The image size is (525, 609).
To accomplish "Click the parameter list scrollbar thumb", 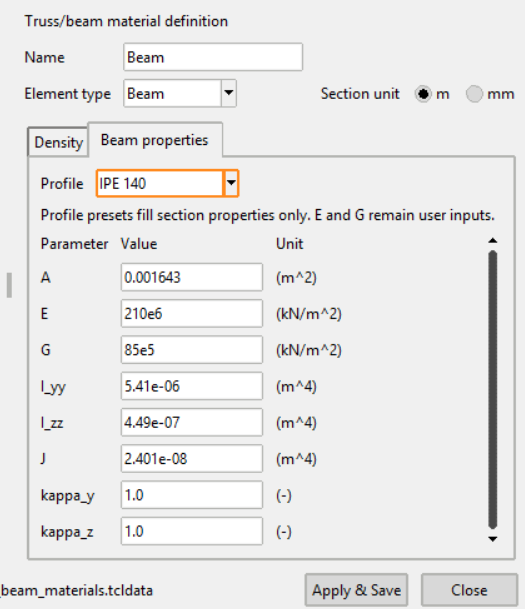I will point(493,390).
